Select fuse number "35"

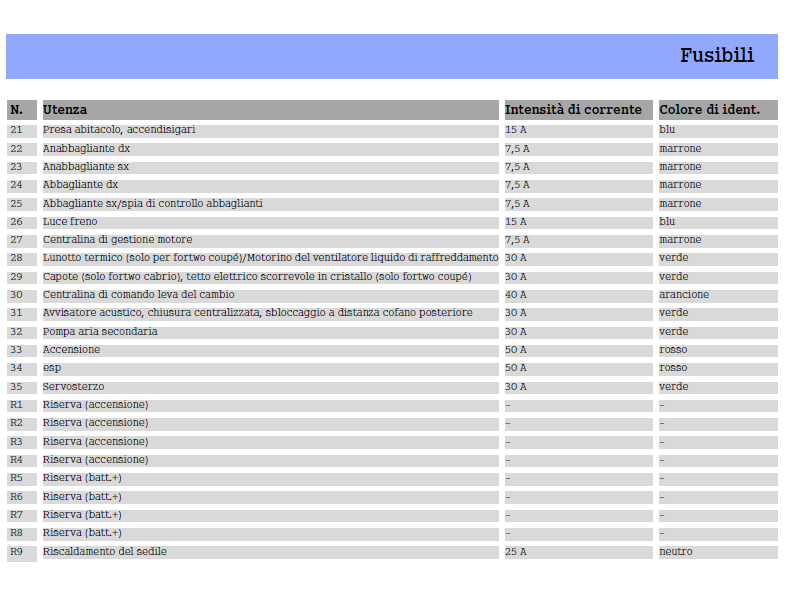point(16,387)
